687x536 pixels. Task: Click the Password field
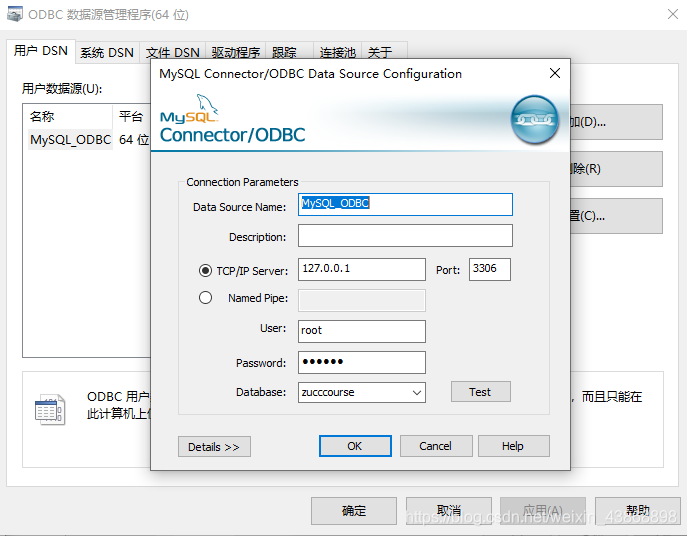click(x=362, y=362)
